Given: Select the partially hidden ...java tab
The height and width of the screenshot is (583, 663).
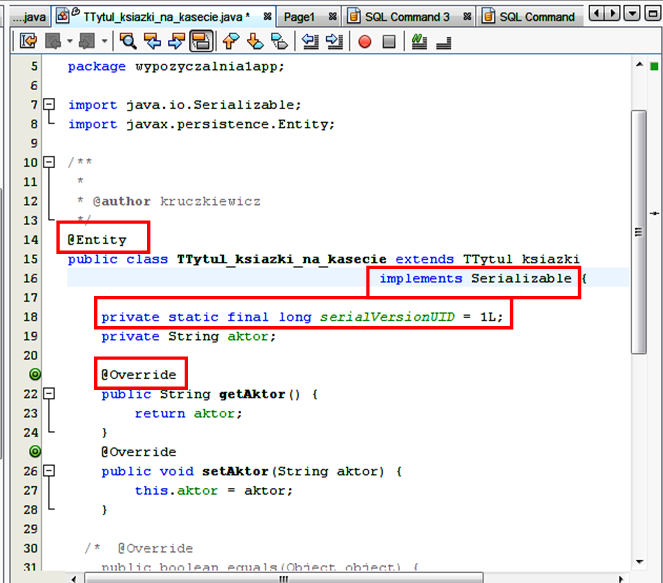Looking at the screenshot, I should tap(29, 17).
